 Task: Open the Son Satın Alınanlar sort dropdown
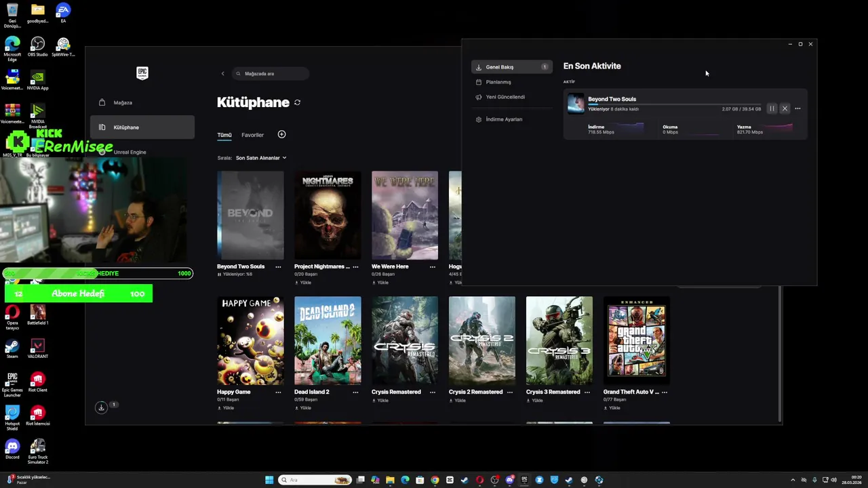tap(261, 158)
